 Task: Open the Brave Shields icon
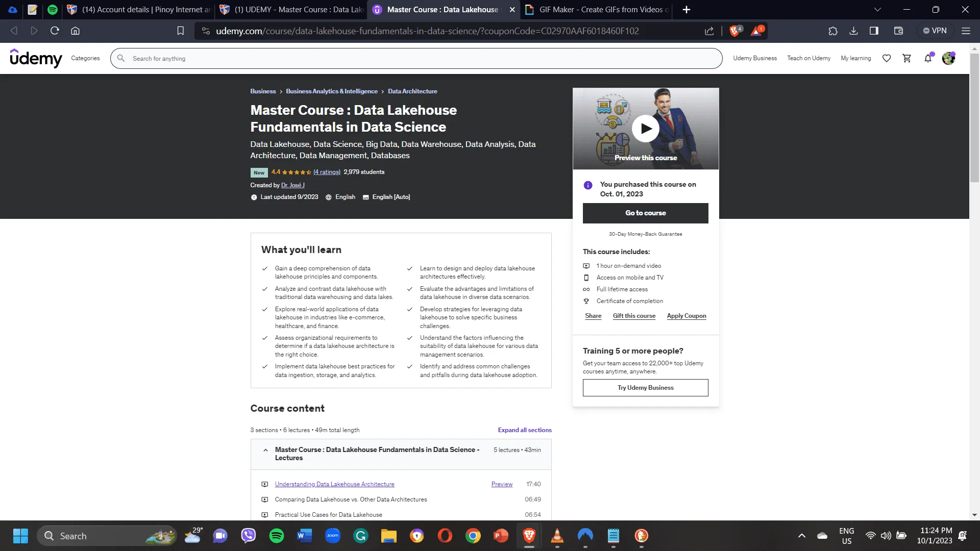click(735, 31)
